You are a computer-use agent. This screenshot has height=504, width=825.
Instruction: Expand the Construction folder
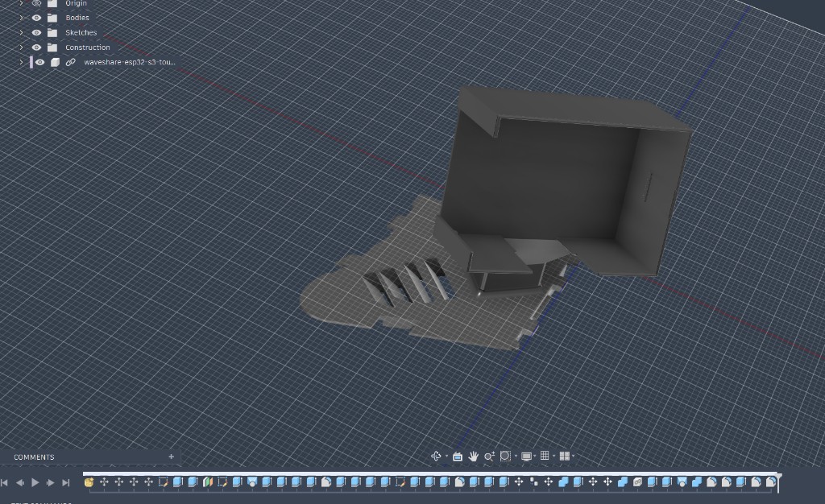pos(21,48)
